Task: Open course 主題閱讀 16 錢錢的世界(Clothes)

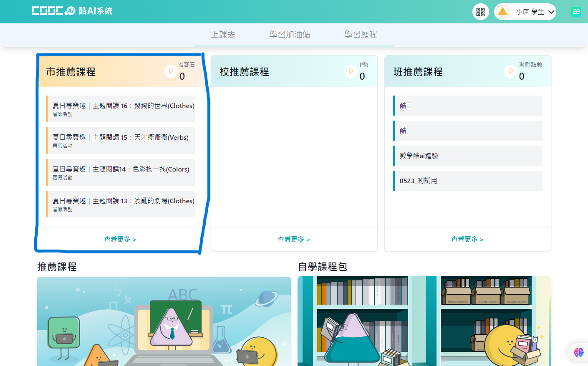Action: pyautogui.click(x=121, y=109)
